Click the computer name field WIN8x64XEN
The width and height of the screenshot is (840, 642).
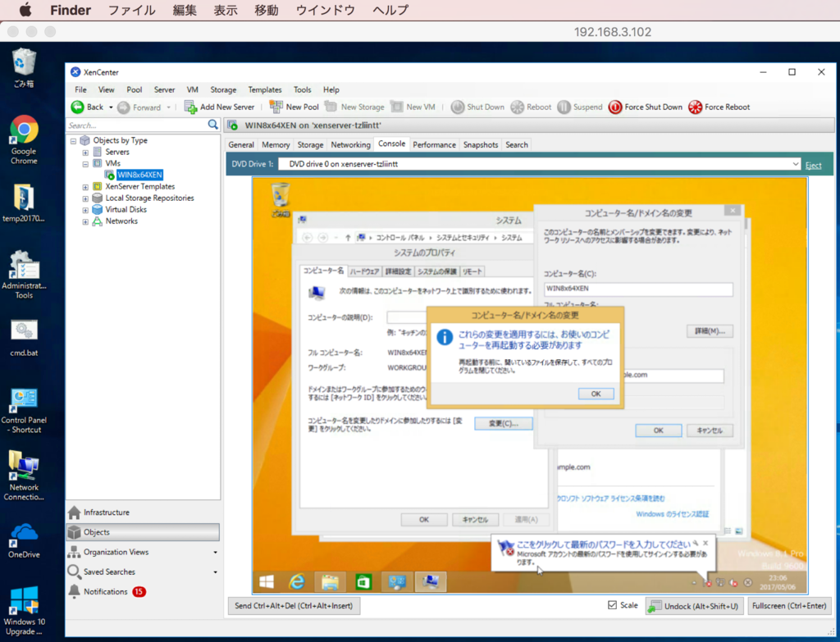click(638, 289)
